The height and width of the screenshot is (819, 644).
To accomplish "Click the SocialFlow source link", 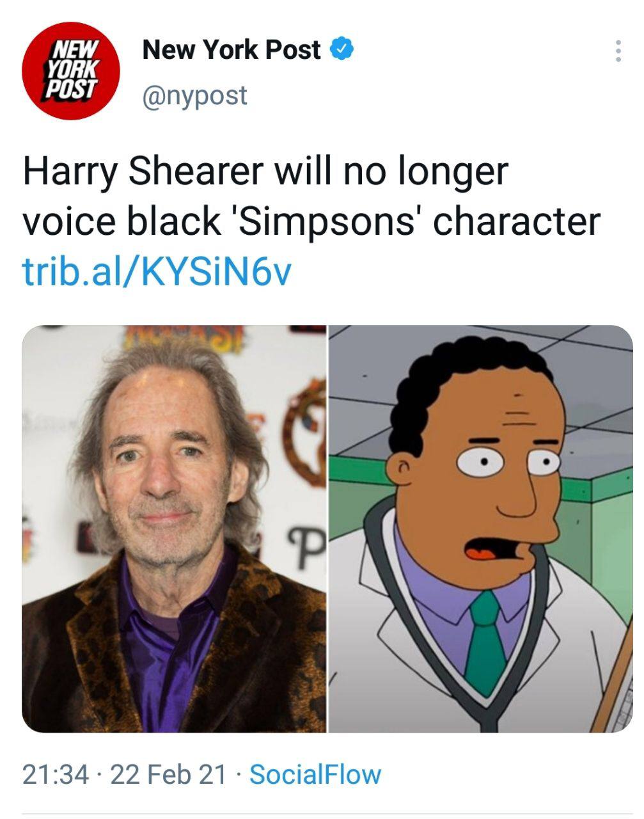I will [x=315, y=774].
